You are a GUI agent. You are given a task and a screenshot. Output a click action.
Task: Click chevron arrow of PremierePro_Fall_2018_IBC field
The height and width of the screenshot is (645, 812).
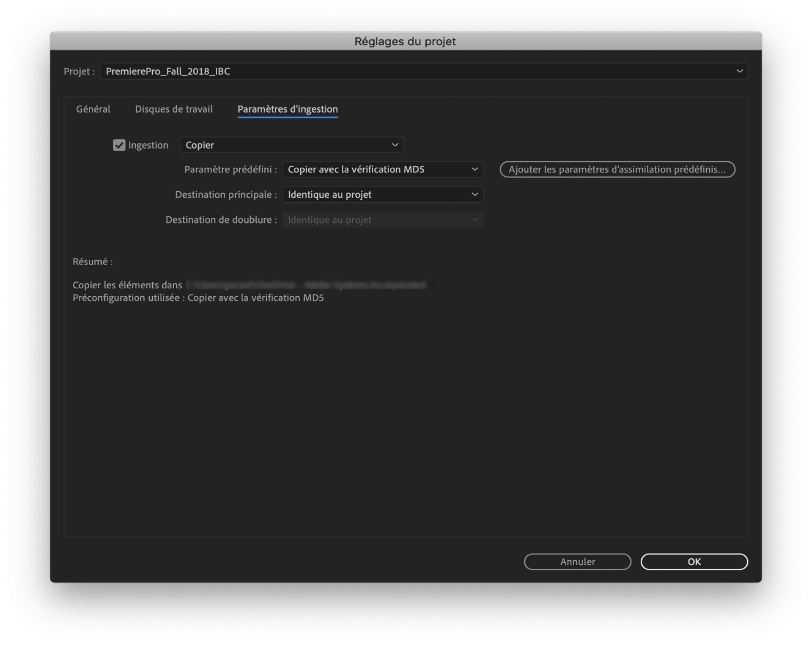click(739, 71)
